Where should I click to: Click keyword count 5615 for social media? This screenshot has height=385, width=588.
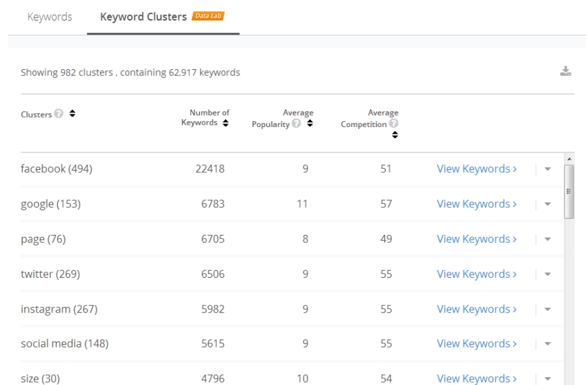[x=213, y=344]
